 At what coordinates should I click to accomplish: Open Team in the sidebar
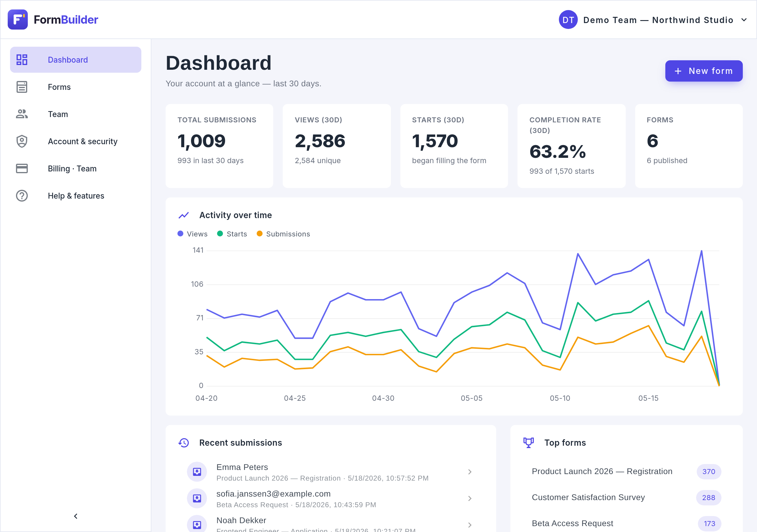[x=75, y=114]
